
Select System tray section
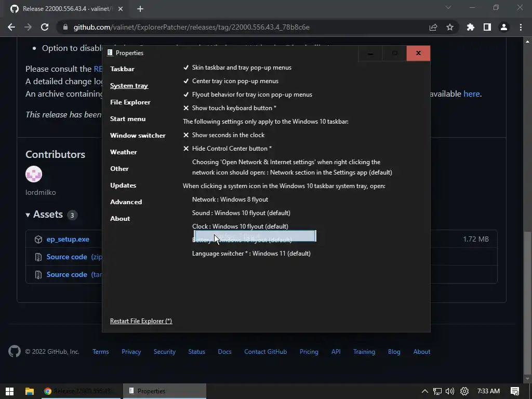point(129,86)
